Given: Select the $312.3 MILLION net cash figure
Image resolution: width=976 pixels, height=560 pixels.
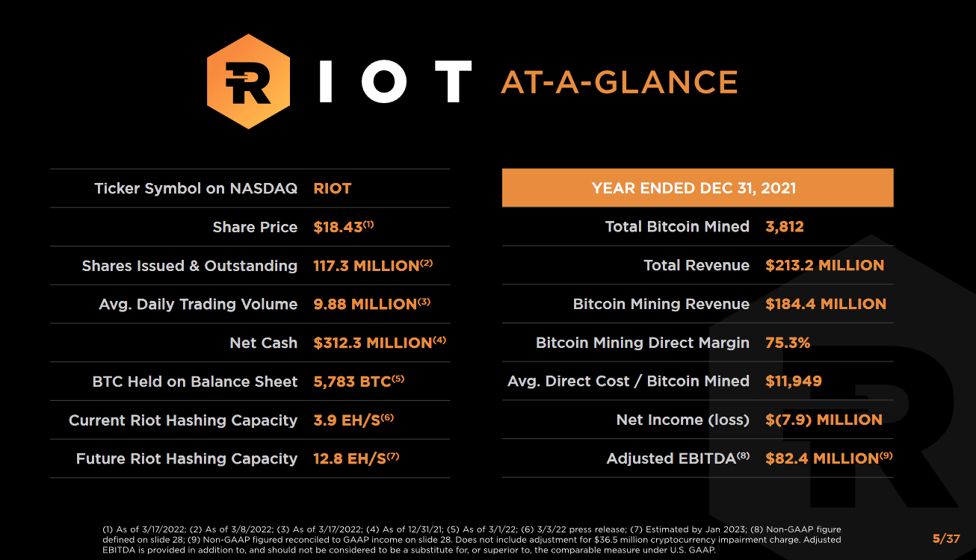Looking at the screenshot, I should click(372, 343).
